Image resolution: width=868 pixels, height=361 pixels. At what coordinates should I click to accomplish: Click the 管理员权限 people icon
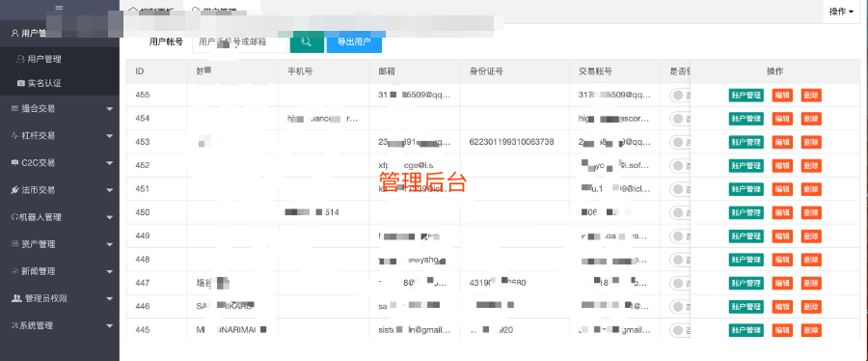point(16,298)
